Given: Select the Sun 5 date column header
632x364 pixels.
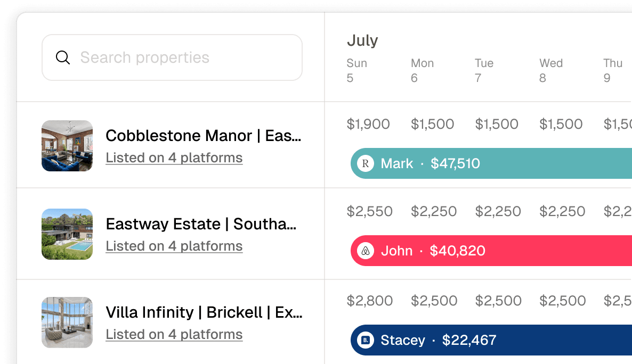Looking at the screenshot, I should point(356,70).
